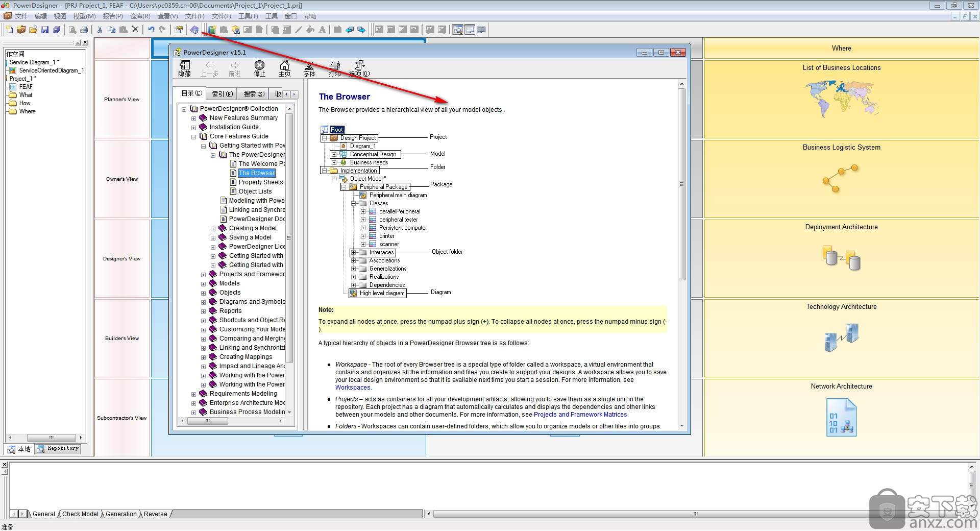Viewport: 980px width, 531px height.
Task: Select the Property Sheets help topic
Action: pyautogui.click(x=260, y=182)
